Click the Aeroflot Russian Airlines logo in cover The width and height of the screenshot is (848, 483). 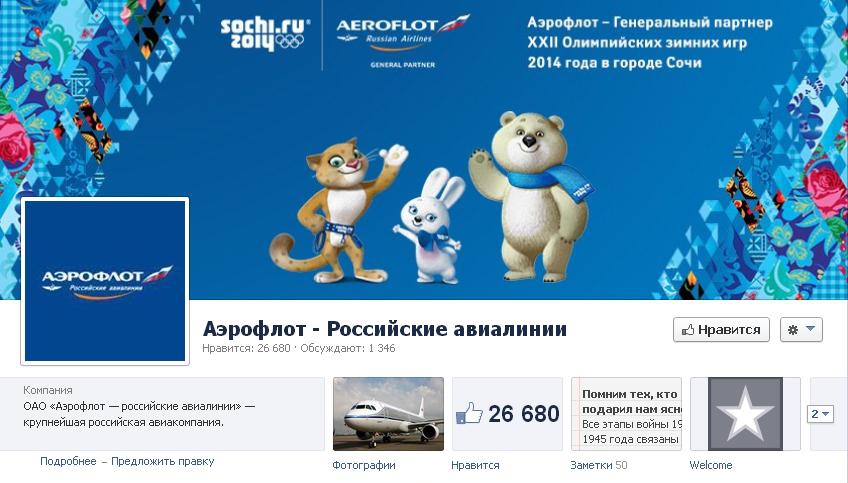402,41
